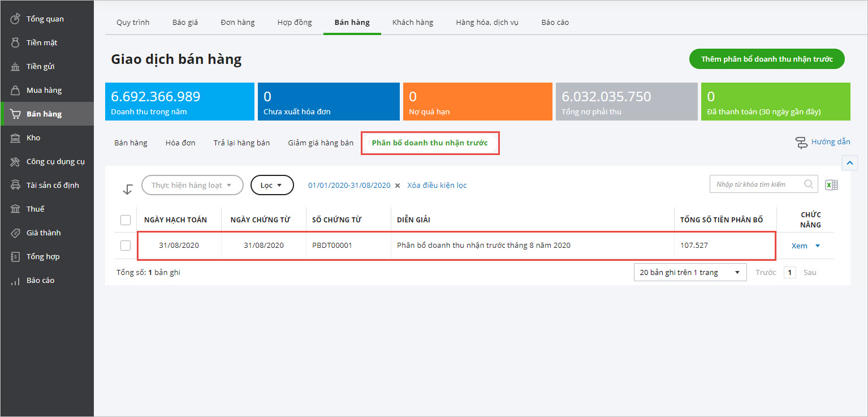Select the top Bán hàng tab
This screenshot has width=868, height=417.
point(352,23)
